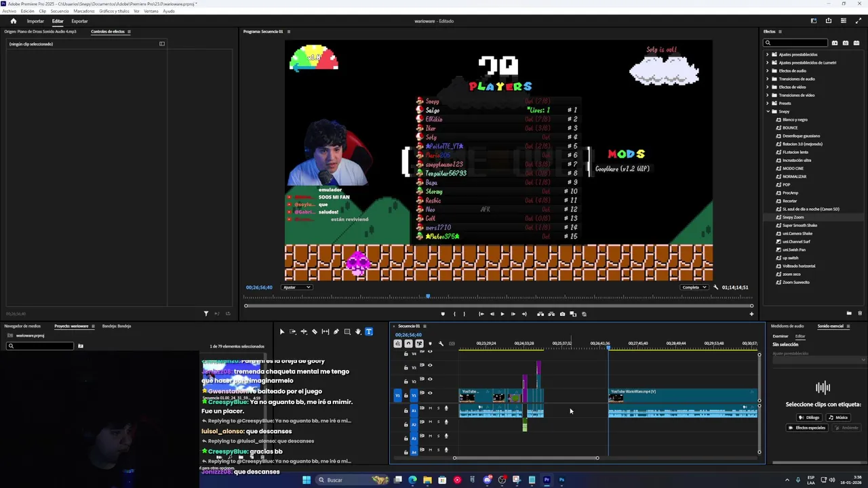This screenshot has width=868, height=488.
Task: Select the Selection arrow tool
Action: [282, 331]
